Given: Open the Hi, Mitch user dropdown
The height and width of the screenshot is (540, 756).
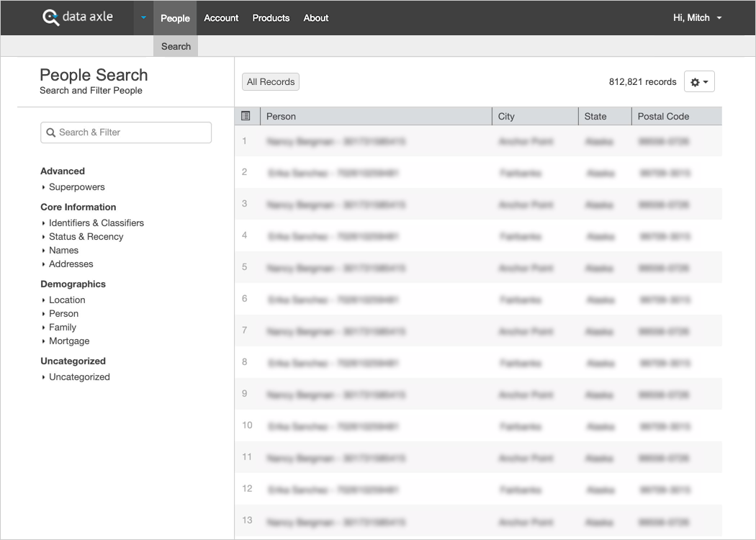Looking at the screenshot, I should click(x=696, y=18).
